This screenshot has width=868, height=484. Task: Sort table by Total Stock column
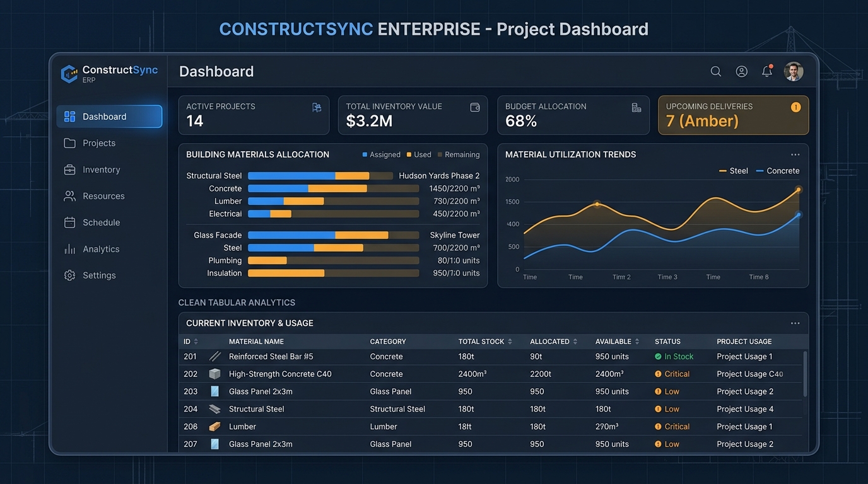point(510,342)
